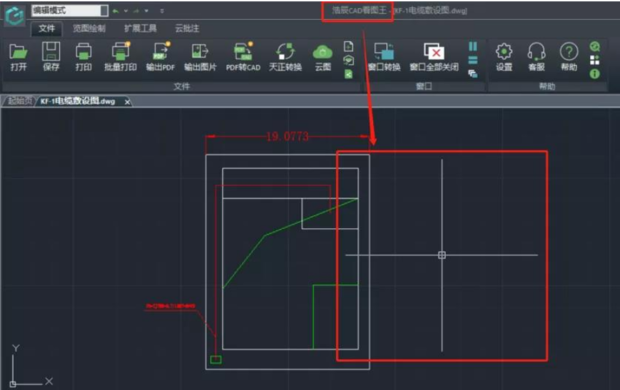Click 输出图片 export image icon

[x=200, y=57]
